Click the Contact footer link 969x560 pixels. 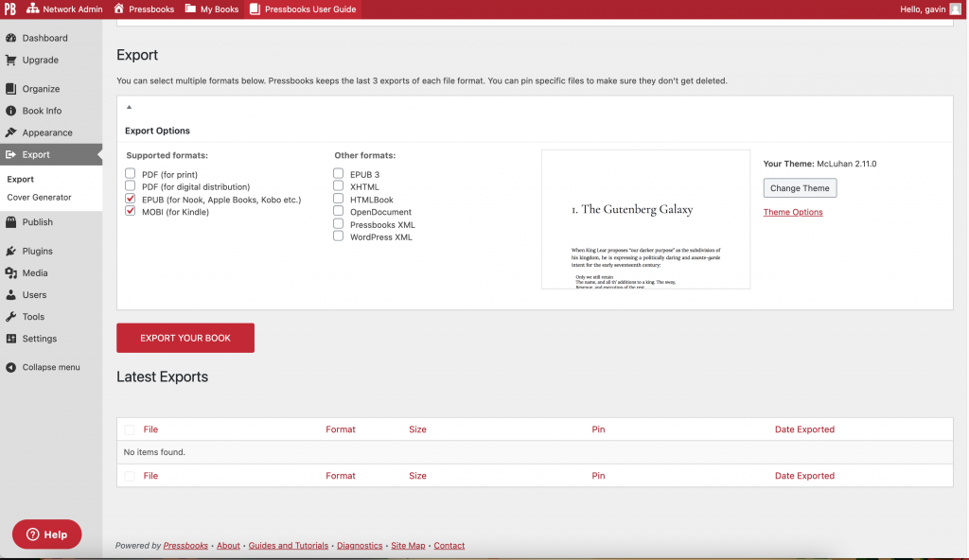click(449, 546)
